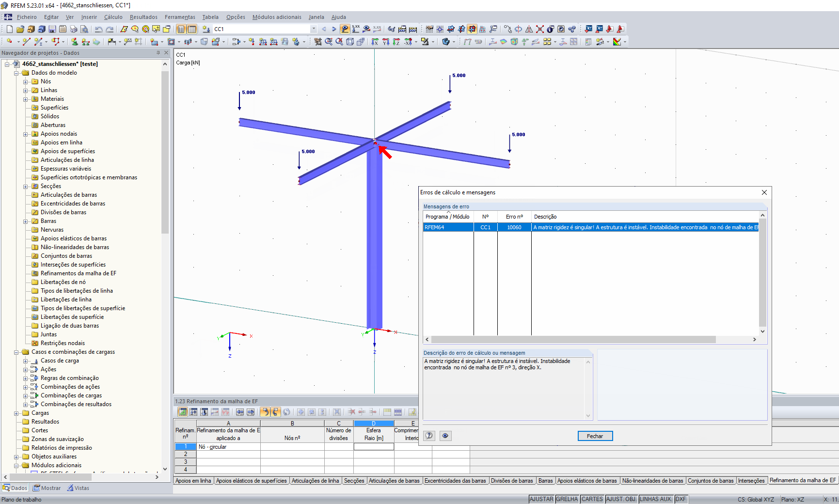839x504 pixels.
Task: Click the mirror tool icon in top toolbar
Action: click(529, 29)
